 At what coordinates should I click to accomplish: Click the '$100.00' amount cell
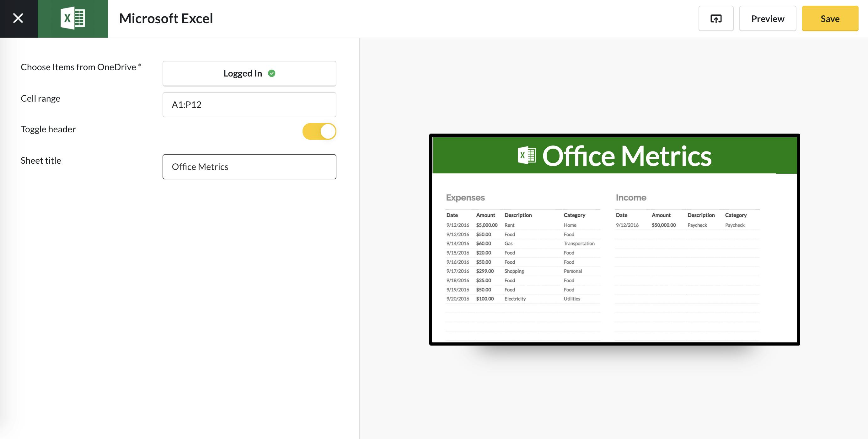pyautogui.click(x=485, y=299)
